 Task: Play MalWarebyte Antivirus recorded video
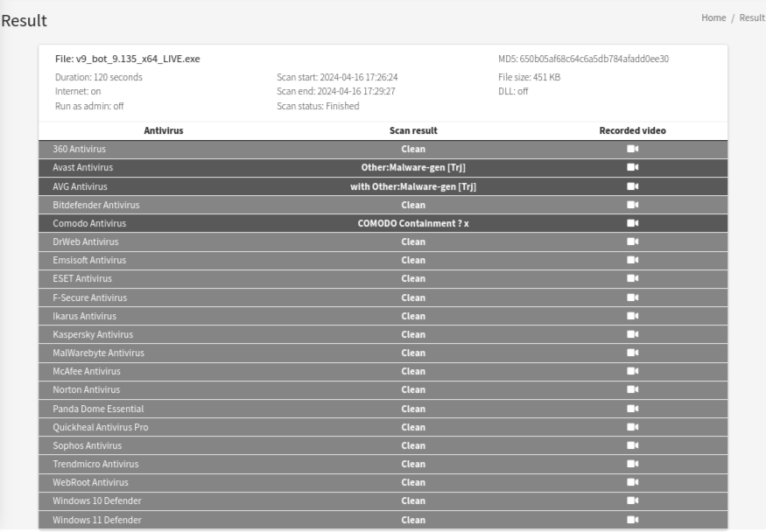coord(633,353)
